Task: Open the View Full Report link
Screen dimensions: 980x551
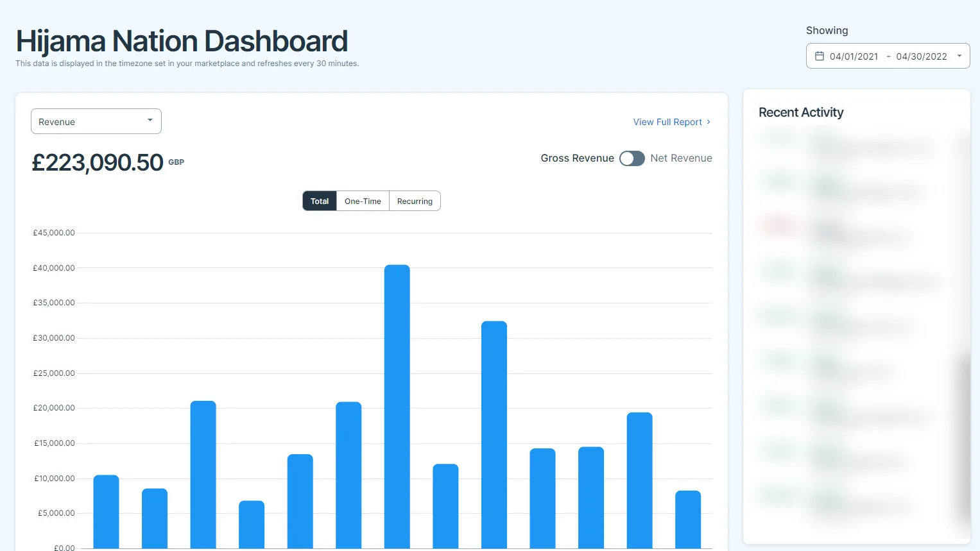Action: click(x=672, y=122)
